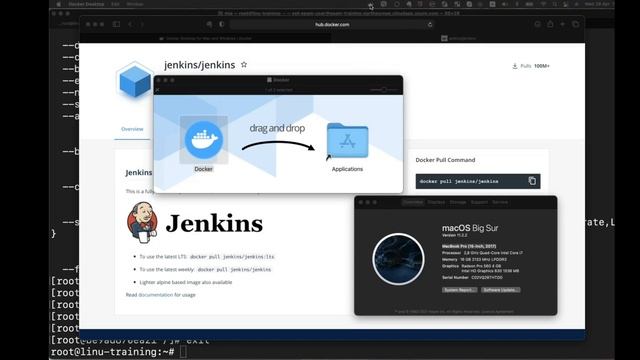This screenshot has width=640, height=360.
Task: Adjust the Docker window icon size slider
Action: 384,89
